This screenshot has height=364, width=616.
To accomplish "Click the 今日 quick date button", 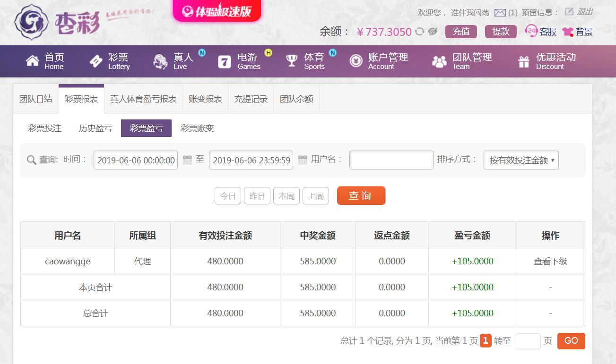I will tap(228, 196).
